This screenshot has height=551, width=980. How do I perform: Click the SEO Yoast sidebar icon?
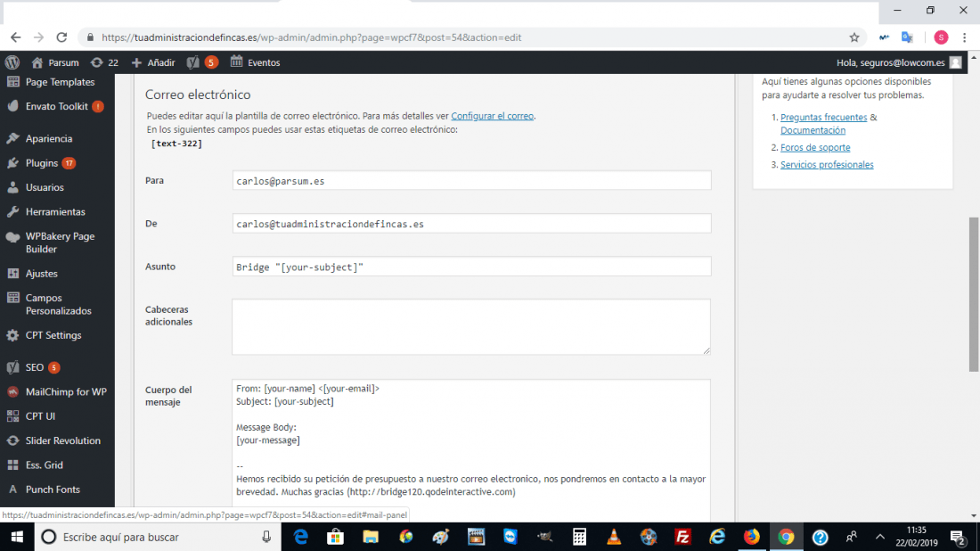coord(12,367)
